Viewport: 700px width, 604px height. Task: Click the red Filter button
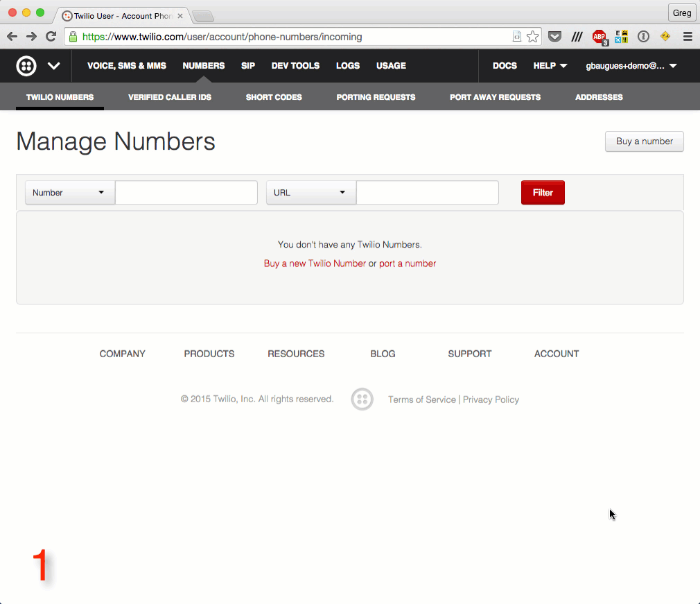coord(543,193)
